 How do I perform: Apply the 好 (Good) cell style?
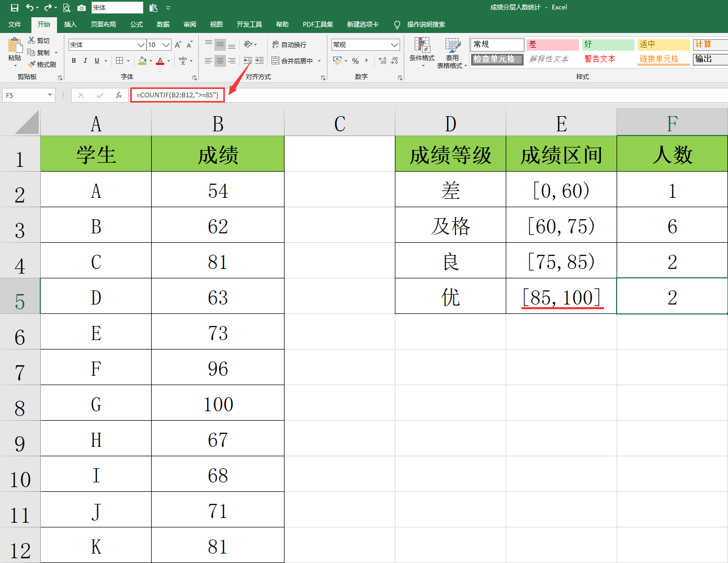[x=608, y=44]
